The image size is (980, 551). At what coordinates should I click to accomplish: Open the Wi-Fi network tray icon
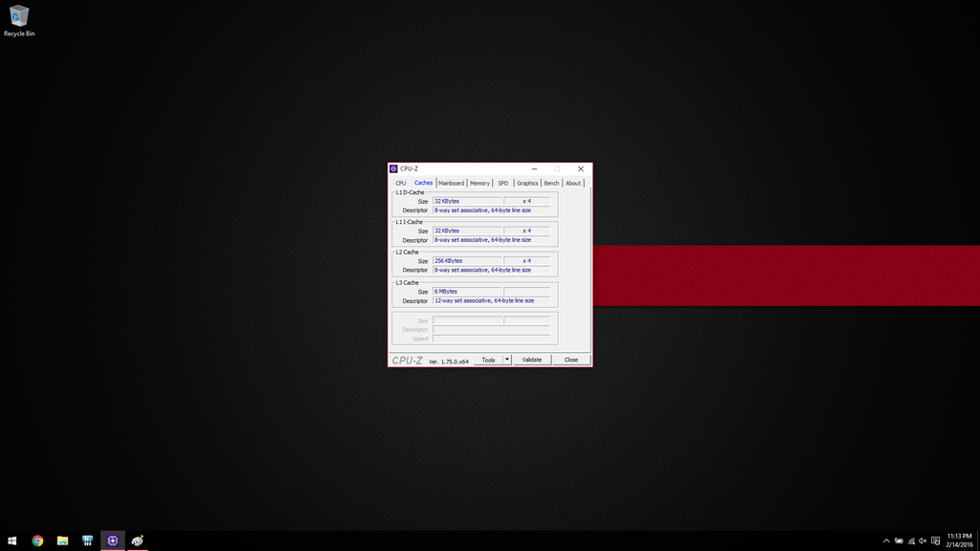point(911,541)
